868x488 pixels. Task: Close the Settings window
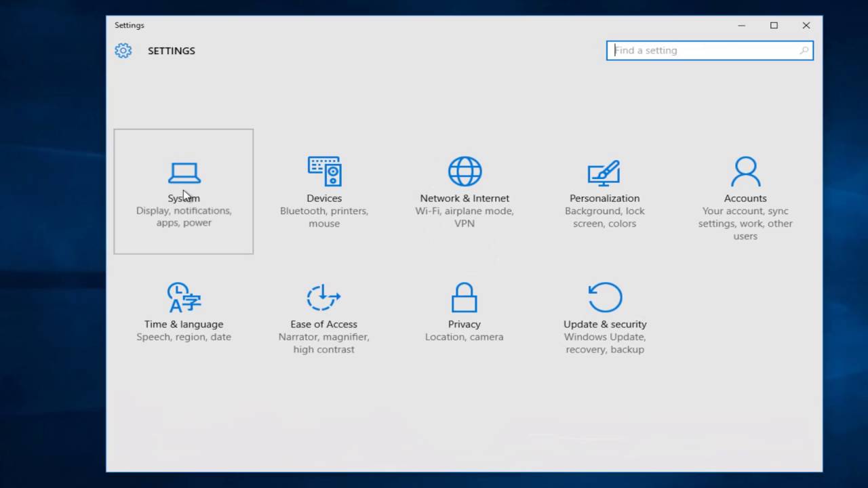[x=806, y=25]
